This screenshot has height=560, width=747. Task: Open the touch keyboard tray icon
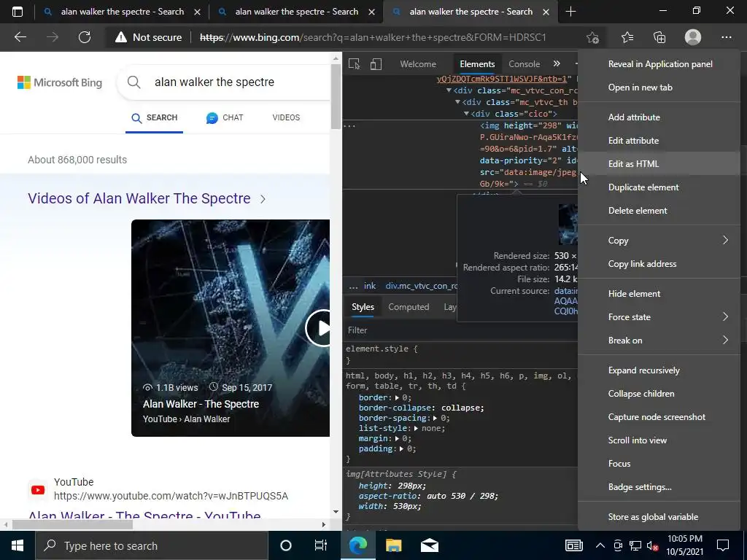[573, 545]
